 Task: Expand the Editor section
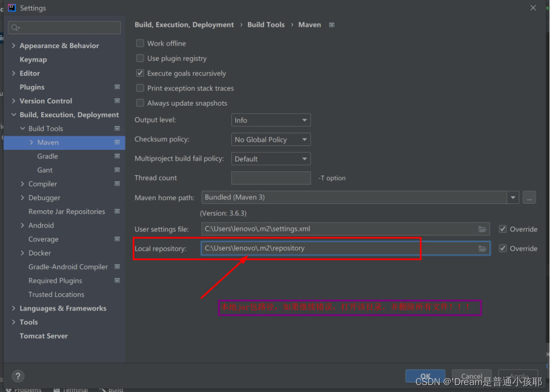[x=14, y=73]
